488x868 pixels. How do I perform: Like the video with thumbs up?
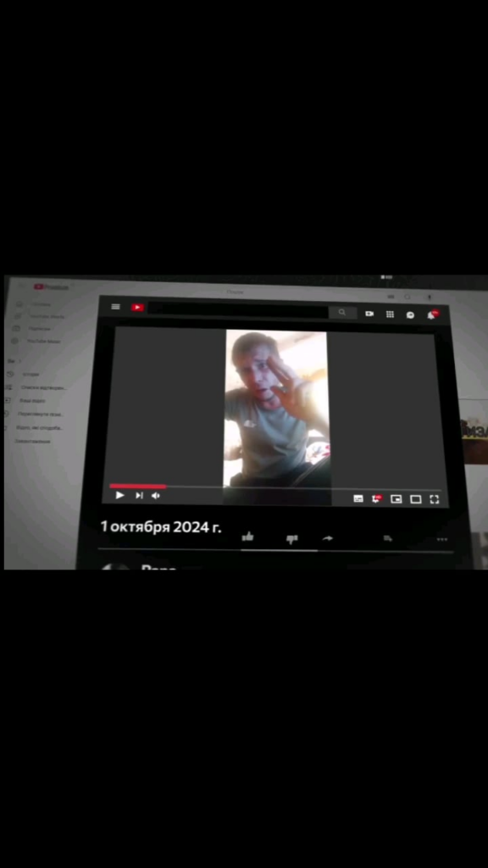tap(247, 536)
